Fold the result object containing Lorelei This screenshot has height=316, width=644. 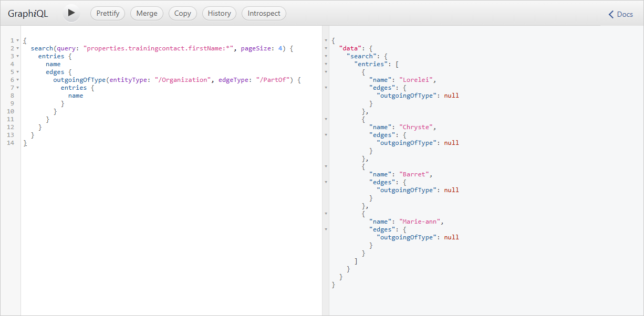326,72
